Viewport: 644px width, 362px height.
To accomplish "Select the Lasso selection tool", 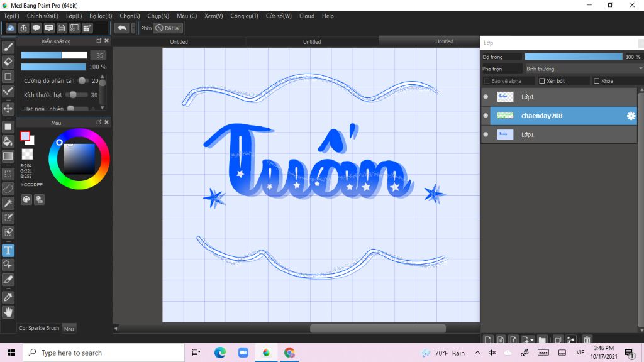I will (x=8, y=189).
